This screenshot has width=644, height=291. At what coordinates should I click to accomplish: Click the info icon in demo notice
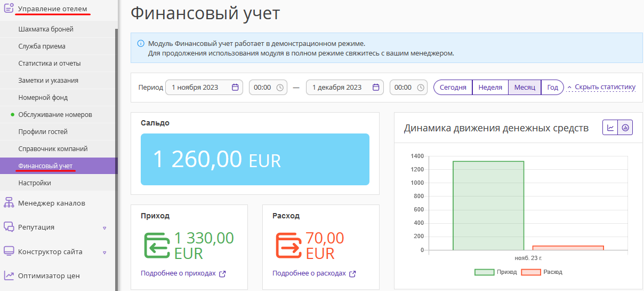(141, 43)
